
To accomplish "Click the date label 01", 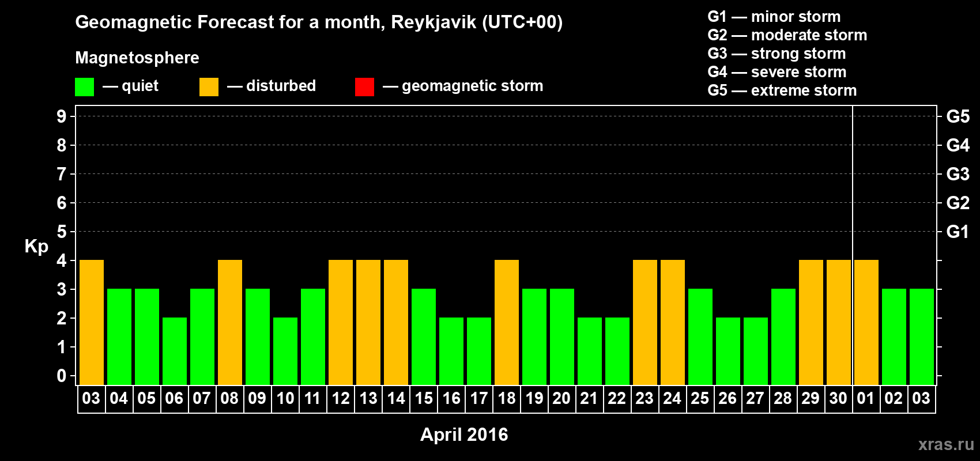I will (866, 398).
